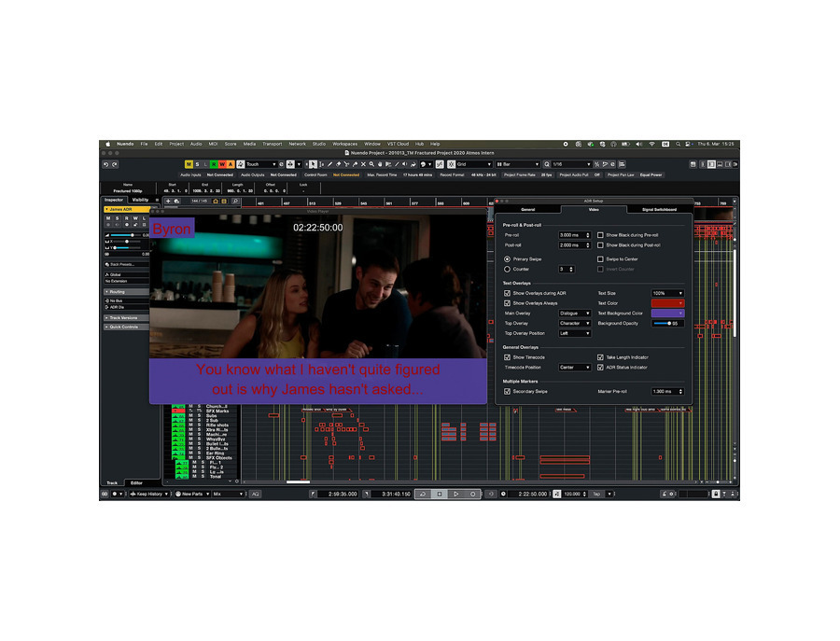The height and width of the screenshot is (641, 840).
Task: Uncheck Show Overlays Always
Action: pos(507,303)
